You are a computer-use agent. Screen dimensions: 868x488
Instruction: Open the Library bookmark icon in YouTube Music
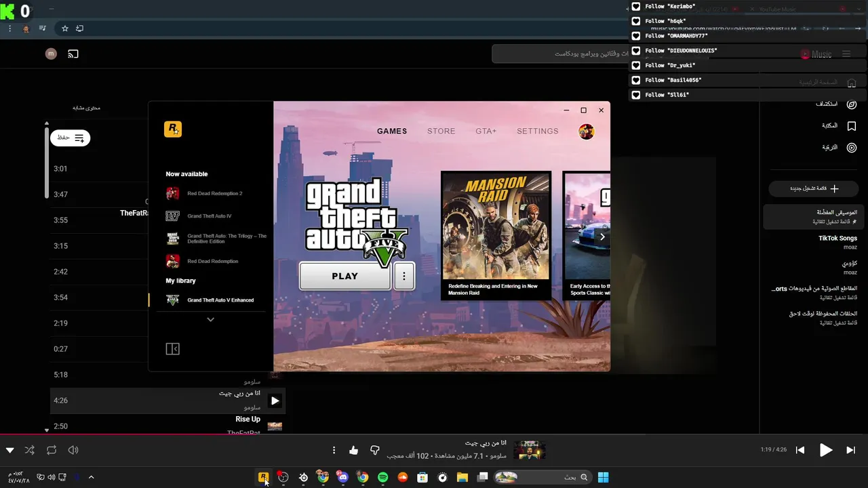pyautogui.click(x=852, y=126)
